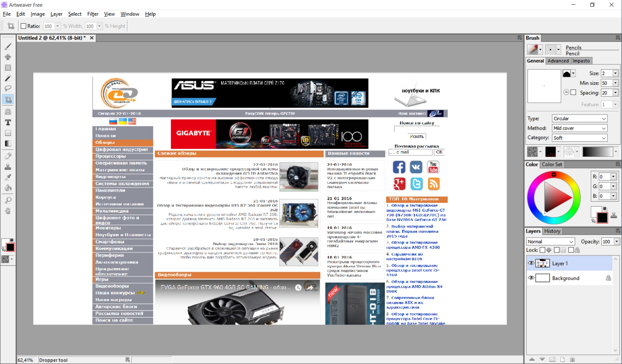Click the black foreground swatch in the toolbox

point(10,247)
